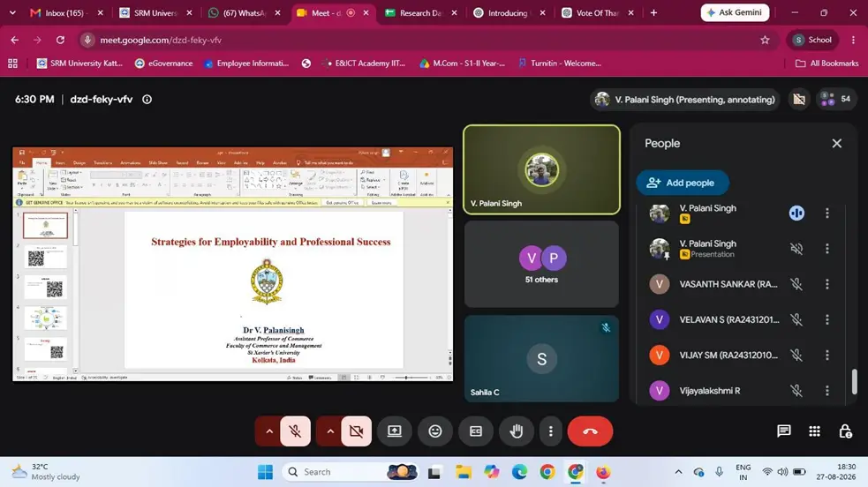Click the Add people button
The height and width of the screenshot is (487, 868).
682,183
